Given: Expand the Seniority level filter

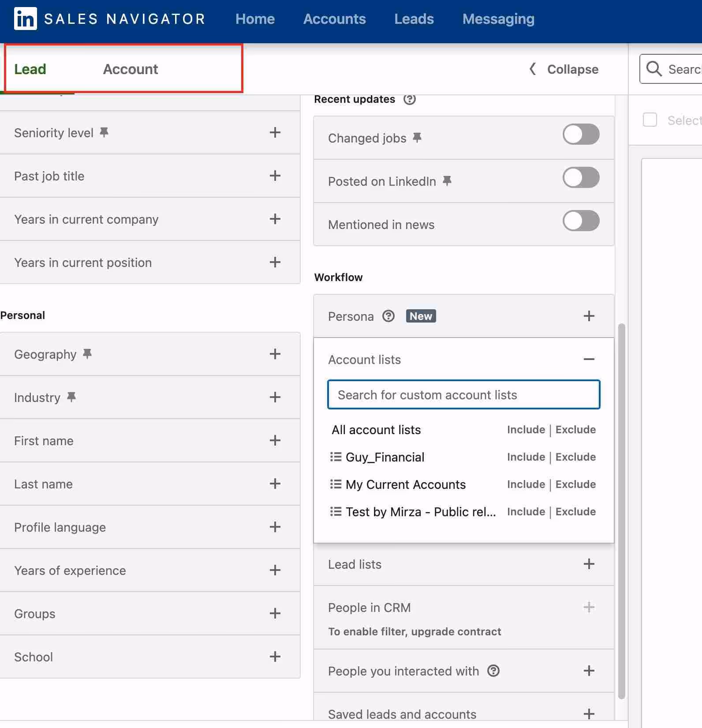Looking at the screenshot, I should point(275,132).
